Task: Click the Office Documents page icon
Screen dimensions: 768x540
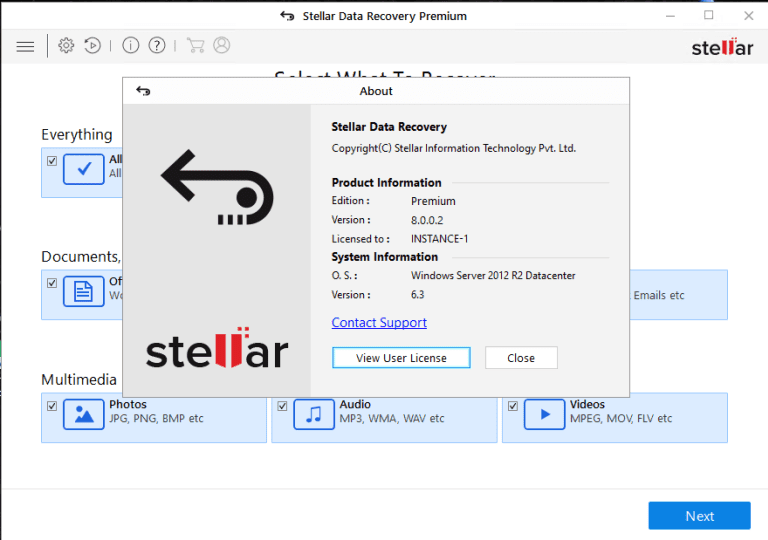Action: tap(84, 291)
